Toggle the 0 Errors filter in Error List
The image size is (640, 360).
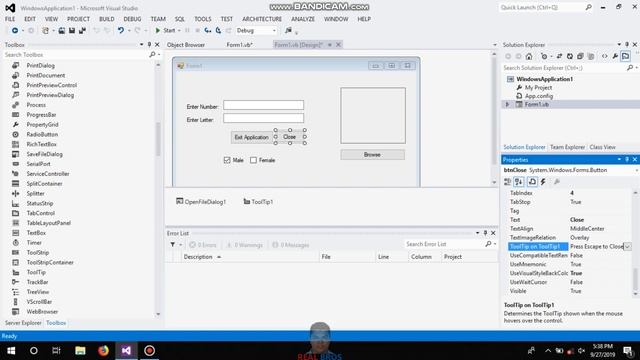203,245
